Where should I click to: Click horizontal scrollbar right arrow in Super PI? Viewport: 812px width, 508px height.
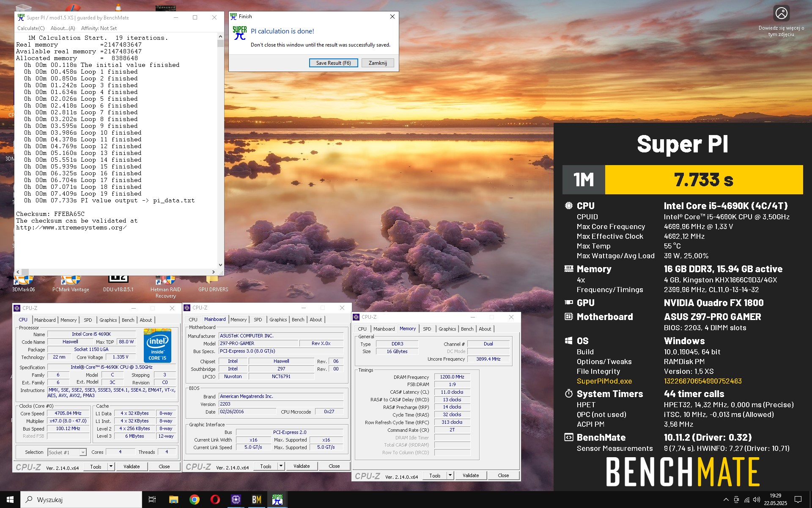214,272
